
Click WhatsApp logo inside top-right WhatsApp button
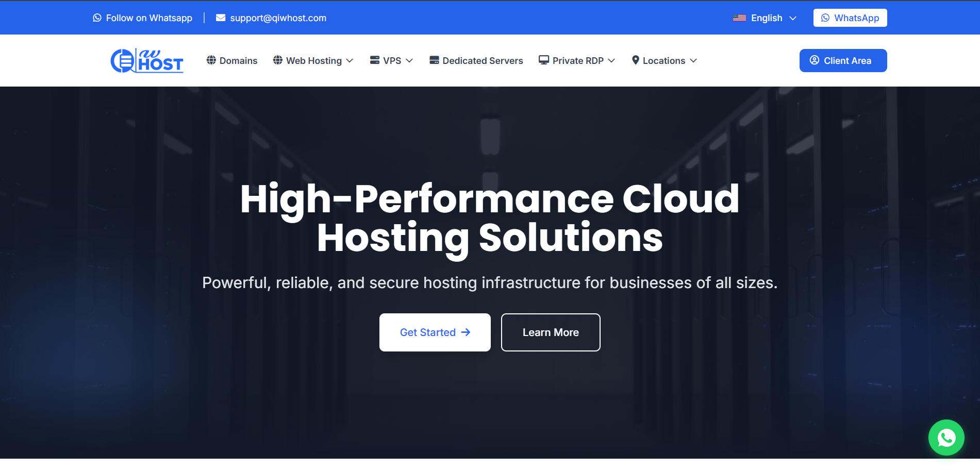825,18
